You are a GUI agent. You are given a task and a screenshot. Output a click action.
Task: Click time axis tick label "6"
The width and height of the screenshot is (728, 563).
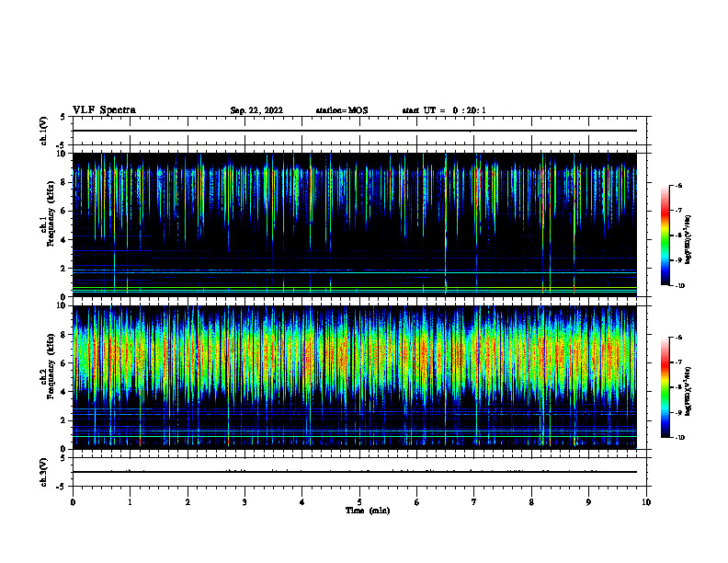click(x=417, y=502)
